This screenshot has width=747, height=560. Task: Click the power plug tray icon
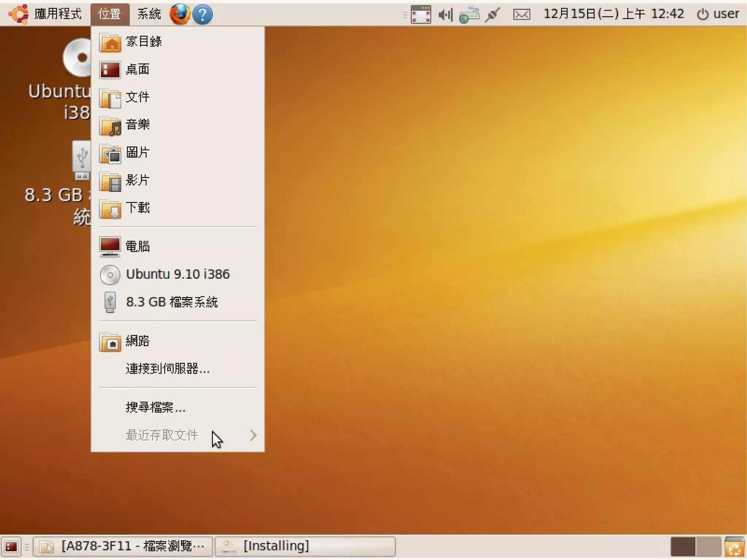(492, 15)
